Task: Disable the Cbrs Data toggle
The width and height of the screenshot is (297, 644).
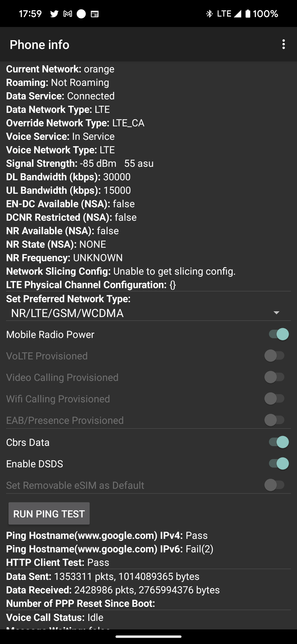Action: [x=278, y=442]
